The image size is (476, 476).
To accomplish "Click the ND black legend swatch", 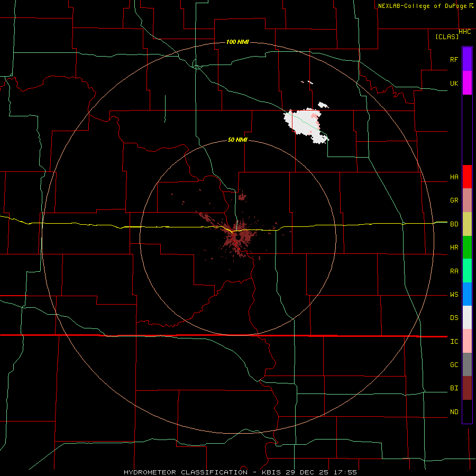I will coord(467,411).
